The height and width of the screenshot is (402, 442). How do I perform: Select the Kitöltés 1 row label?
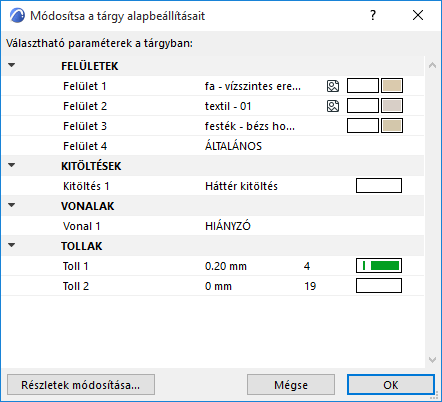point(86,186)
